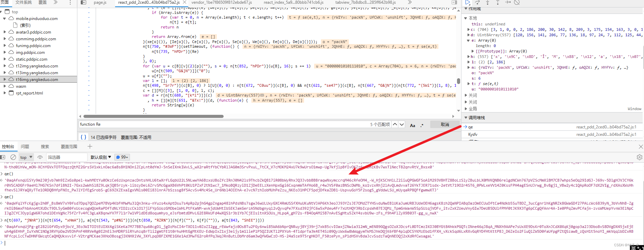Click the 99+ issues counter badge
The width and height of the screenshot is (644, 250).
click(x=122, y=157)
